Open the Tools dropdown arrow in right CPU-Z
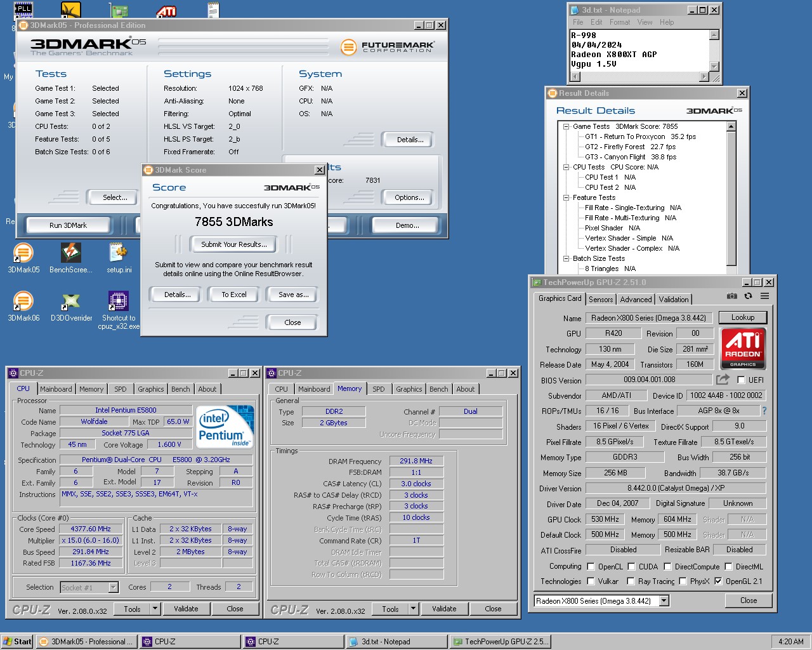 [413, 609]
